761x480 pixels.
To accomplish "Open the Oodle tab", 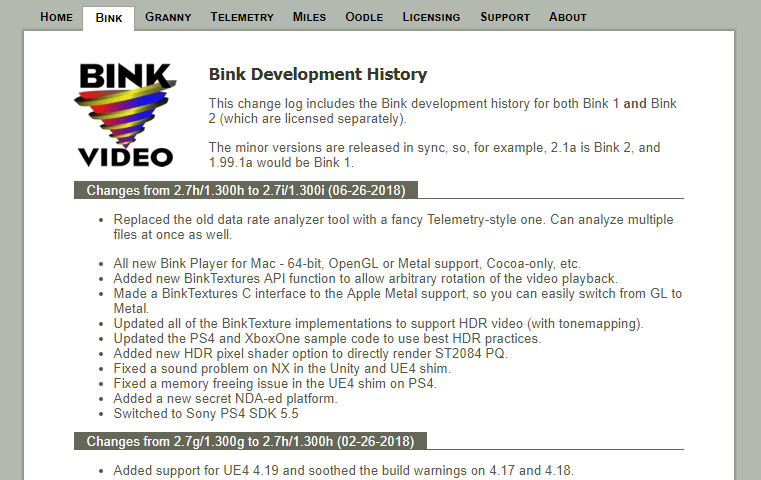I will tap(364, 17).
